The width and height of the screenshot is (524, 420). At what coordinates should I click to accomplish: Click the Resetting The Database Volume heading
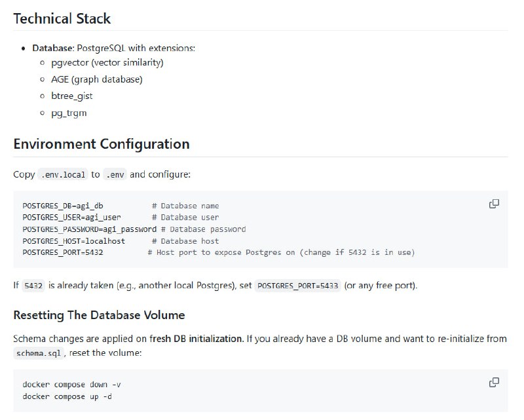pos(99,315)
